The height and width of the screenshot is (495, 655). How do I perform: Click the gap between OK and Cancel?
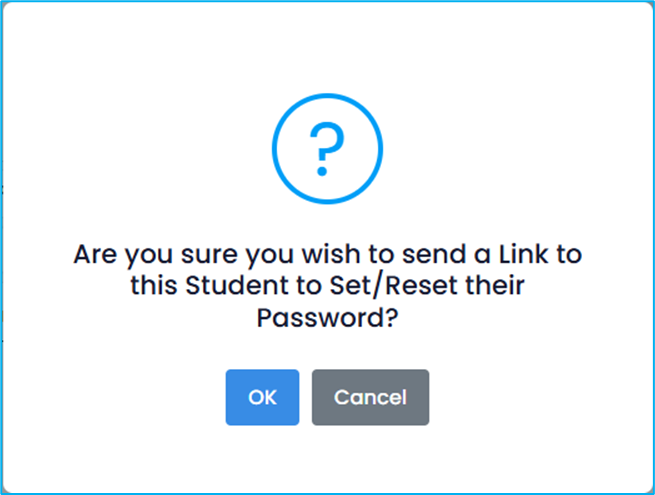point(305,397)
